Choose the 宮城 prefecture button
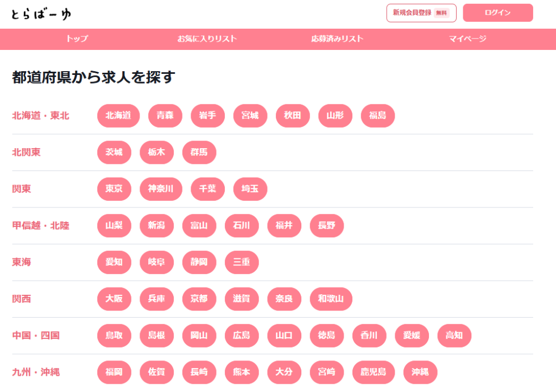This screenshot has width=556, height=392. 250,116
